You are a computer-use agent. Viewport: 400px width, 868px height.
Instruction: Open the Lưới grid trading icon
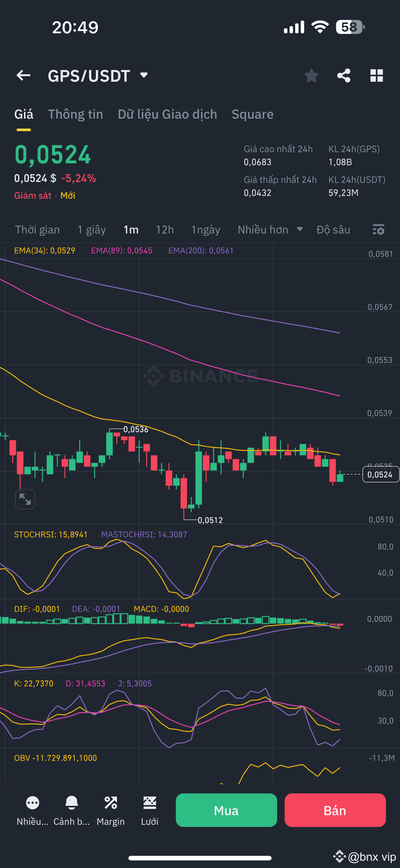150,803
